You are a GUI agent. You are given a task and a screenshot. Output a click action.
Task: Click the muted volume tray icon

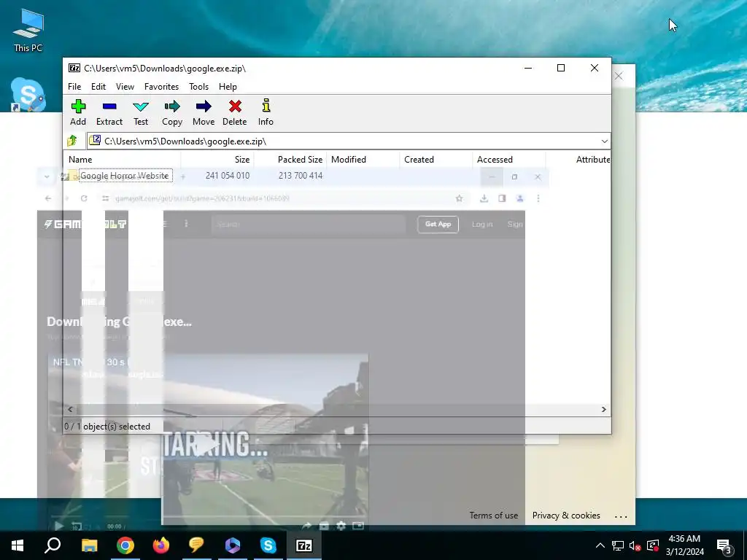click(x=635, y=545)
